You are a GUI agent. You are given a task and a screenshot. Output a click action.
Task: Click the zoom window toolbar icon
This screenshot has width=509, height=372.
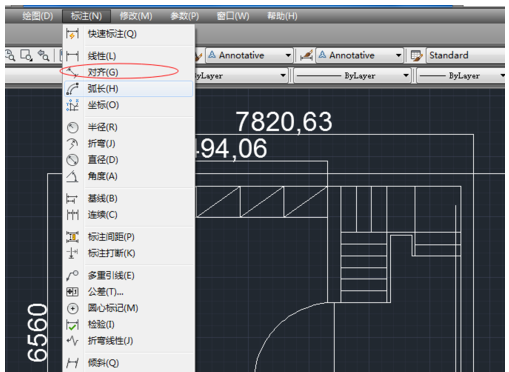26,55
